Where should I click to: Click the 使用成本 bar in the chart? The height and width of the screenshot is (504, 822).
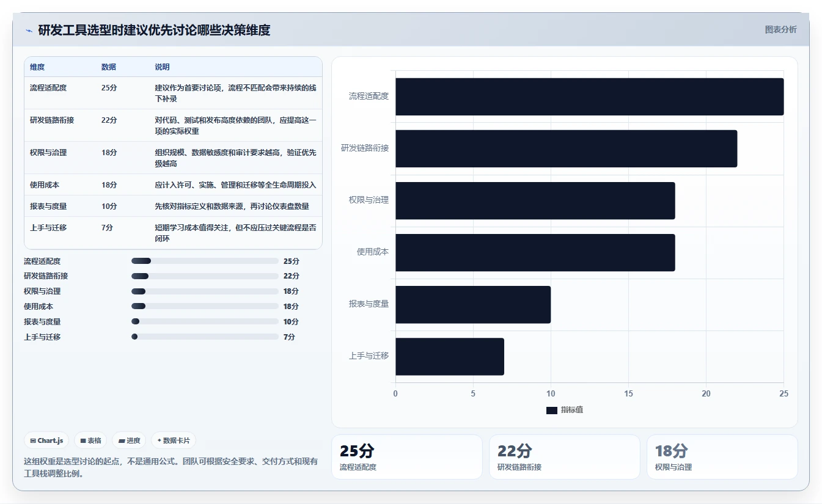click(535, 252)
